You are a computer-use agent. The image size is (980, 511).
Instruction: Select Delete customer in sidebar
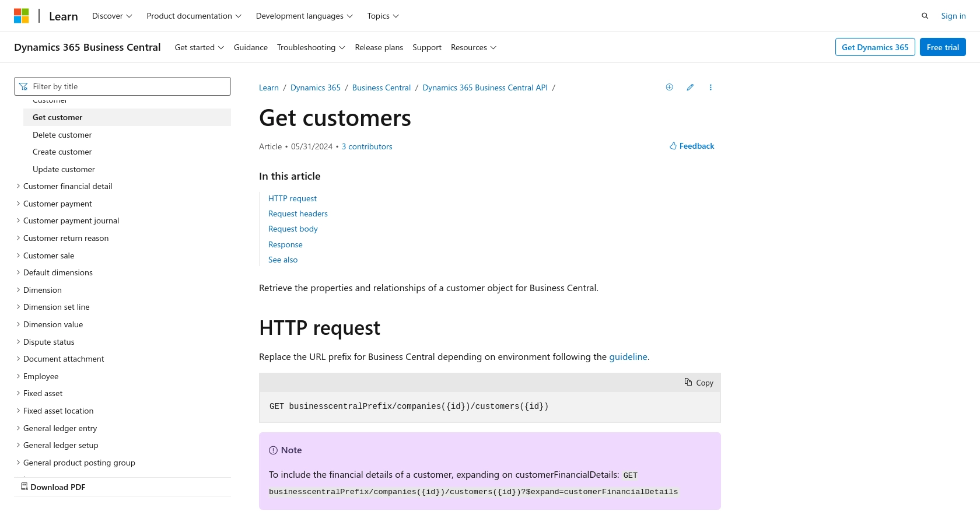[62, 135]
